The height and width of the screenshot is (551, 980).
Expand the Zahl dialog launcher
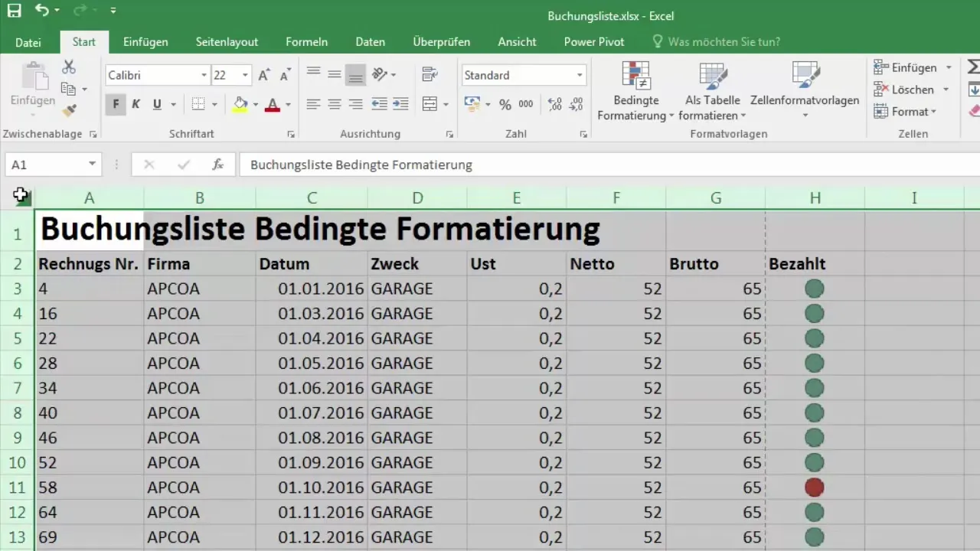583,134
